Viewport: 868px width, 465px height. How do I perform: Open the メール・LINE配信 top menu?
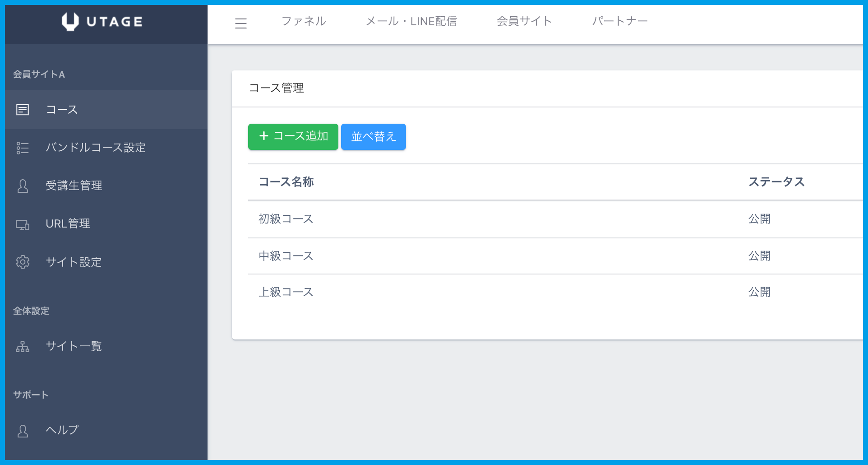click(411, 21)
